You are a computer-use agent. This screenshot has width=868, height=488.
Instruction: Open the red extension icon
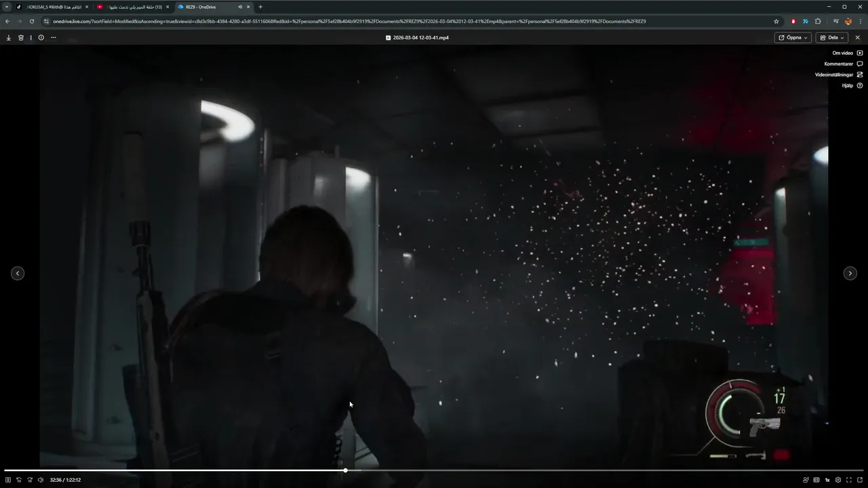[793, 21]
